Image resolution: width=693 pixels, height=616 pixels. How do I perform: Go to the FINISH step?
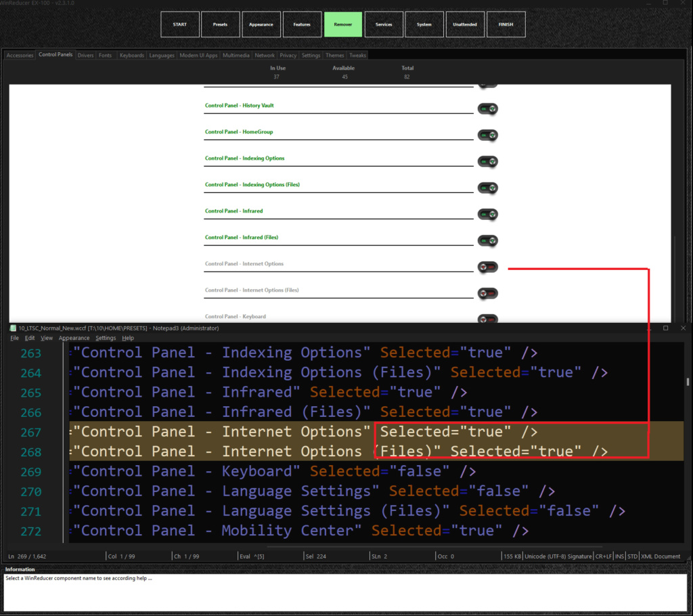coord(506,24)
